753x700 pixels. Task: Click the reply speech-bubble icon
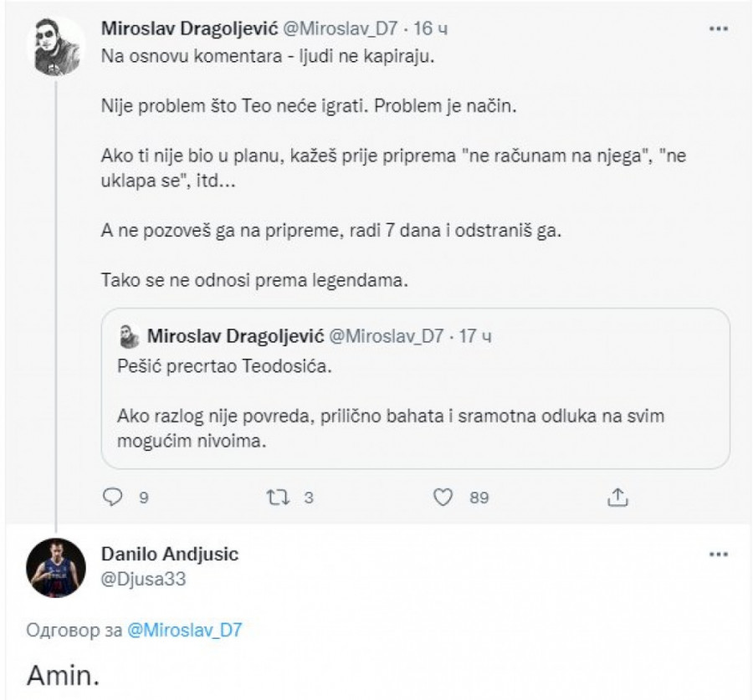(113, 497)
